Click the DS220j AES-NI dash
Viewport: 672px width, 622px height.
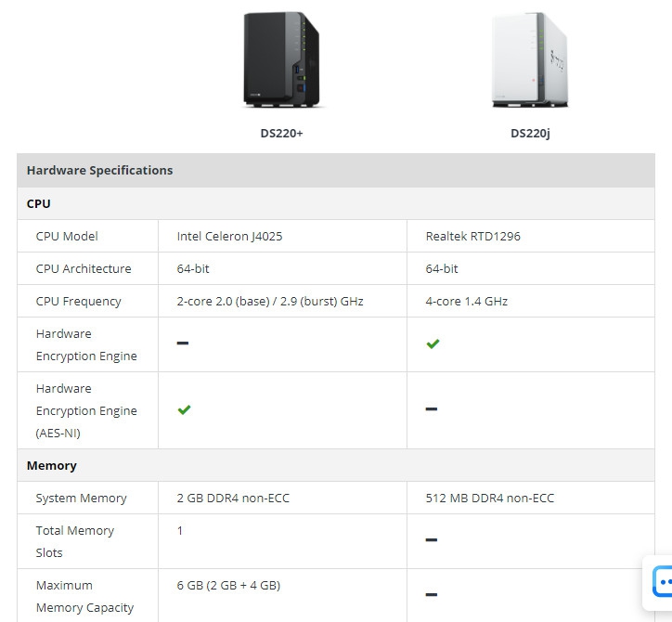click(432, 409)
